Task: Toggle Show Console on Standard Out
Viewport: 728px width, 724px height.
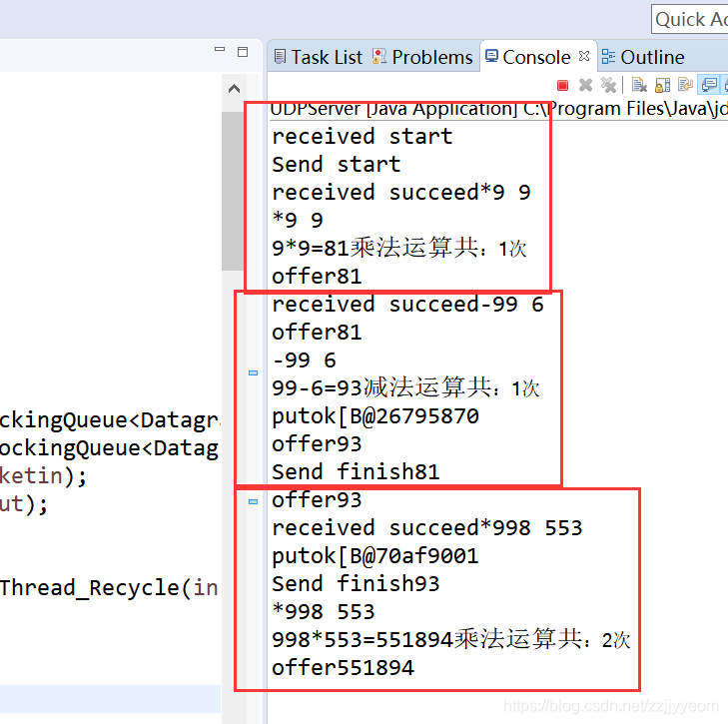Action: [709, 85]
